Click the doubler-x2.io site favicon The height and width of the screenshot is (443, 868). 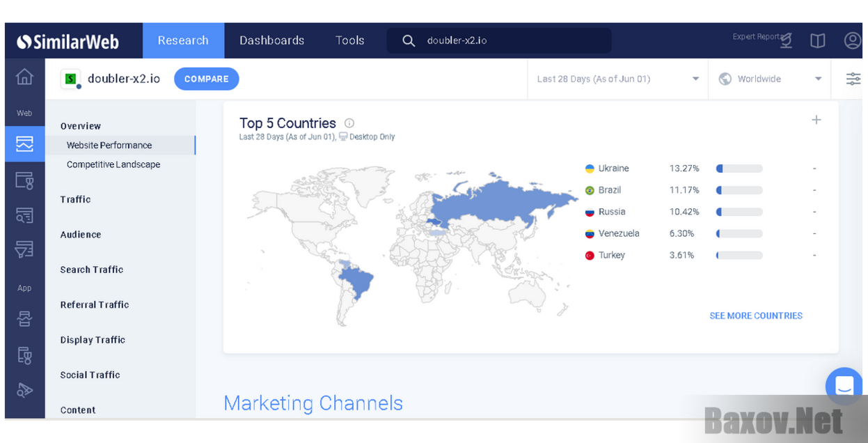click(x=70, y=79)
